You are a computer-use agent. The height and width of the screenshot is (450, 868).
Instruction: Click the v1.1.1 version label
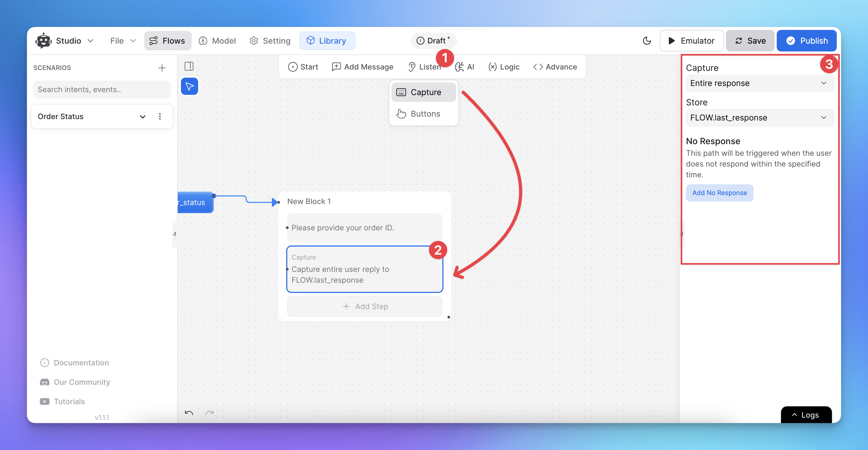(102, 417)
